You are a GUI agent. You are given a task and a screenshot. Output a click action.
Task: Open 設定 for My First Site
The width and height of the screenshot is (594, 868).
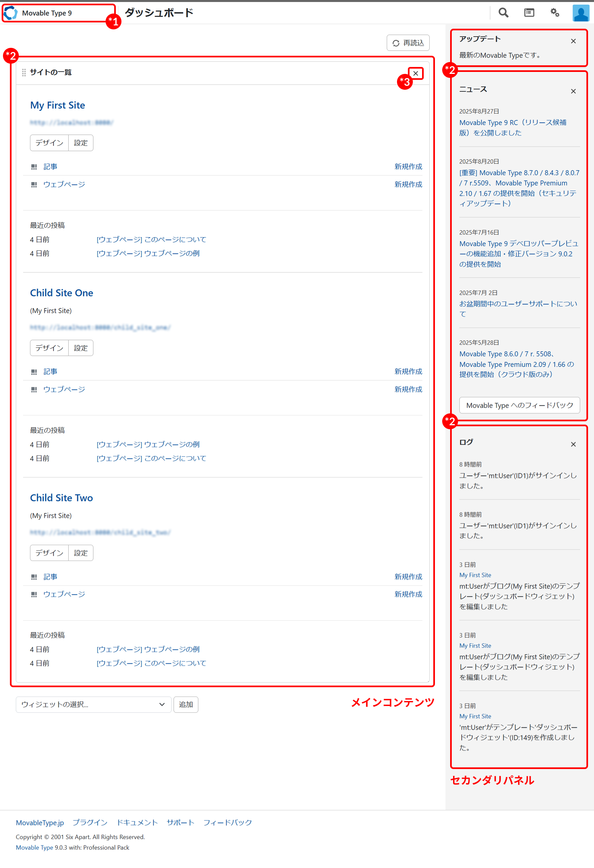(x=81, y=143)
